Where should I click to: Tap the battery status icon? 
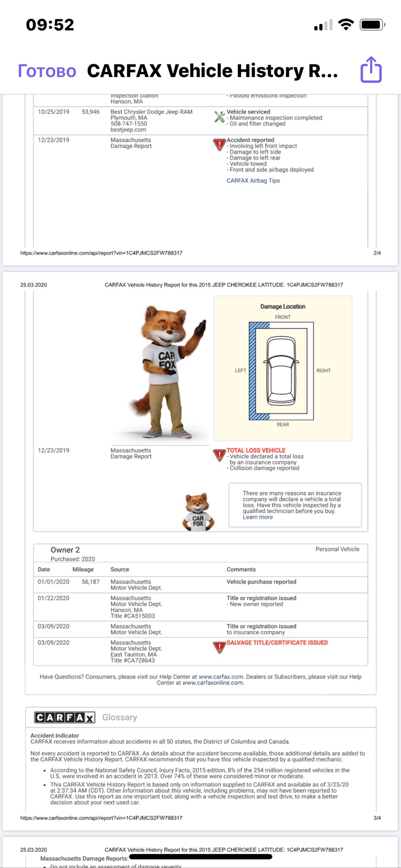pyautogui.click(x=373, y=24)
